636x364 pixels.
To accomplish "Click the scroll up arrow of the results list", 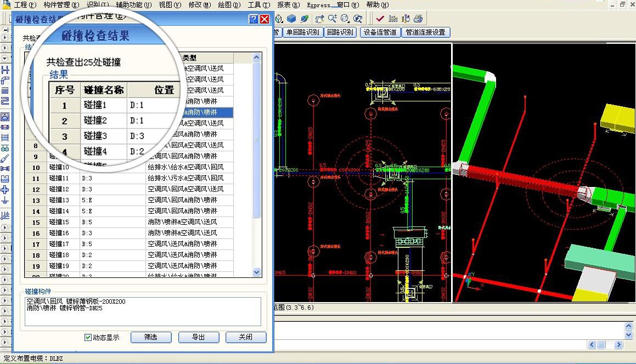I will [256, 58].
